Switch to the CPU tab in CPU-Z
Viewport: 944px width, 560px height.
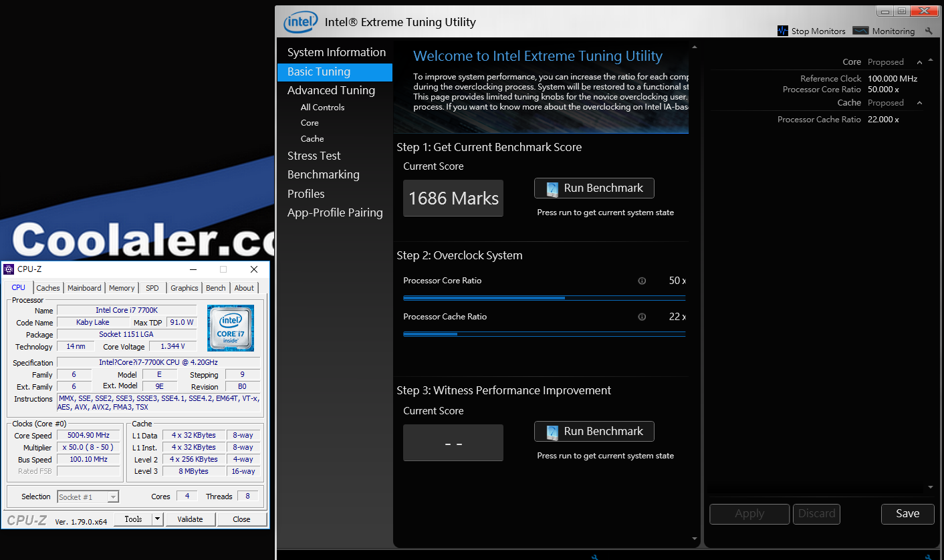coord(19,287)
